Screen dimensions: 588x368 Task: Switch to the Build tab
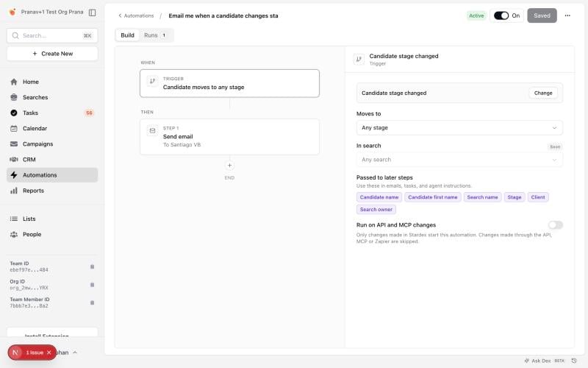(127, 35)
